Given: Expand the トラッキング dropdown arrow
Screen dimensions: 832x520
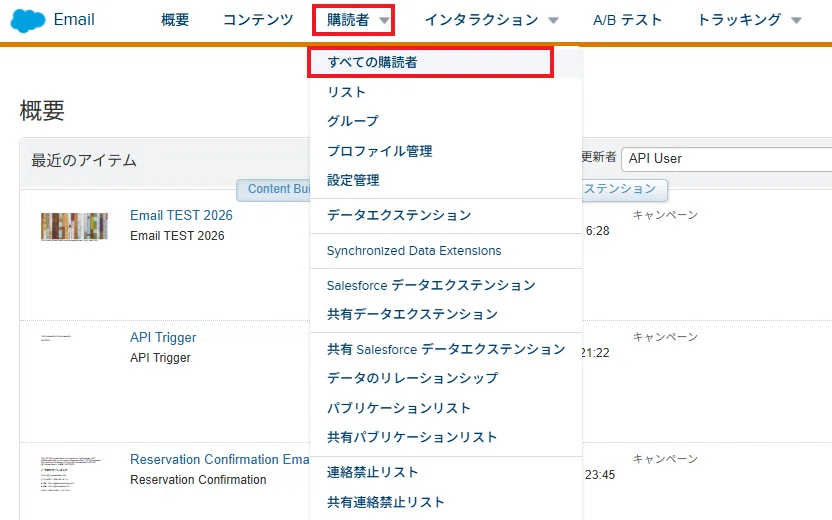Looking at the screenshot, I should [796, 21].
